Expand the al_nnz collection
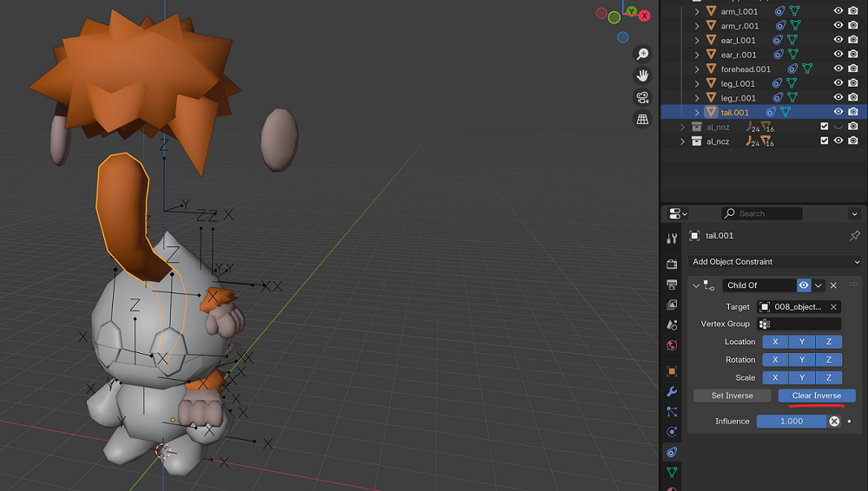The width and height of the screenshot is (868, 491). click(x=682, y=127)
